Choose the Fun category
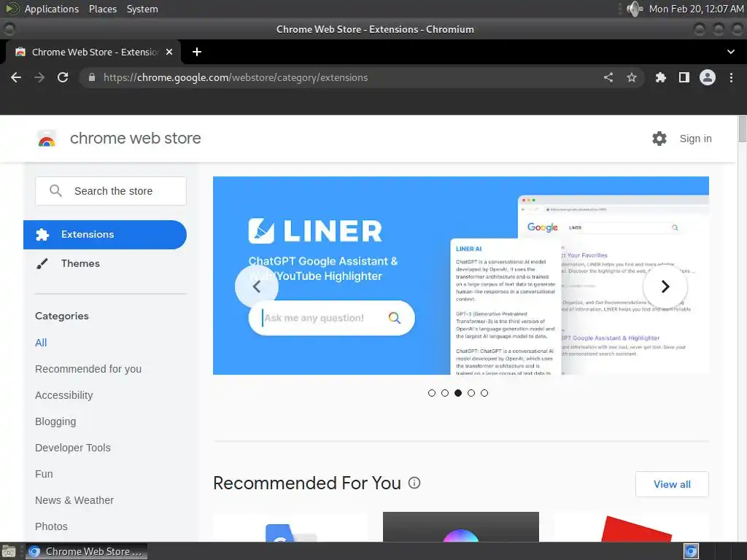Image resolution: width=747 pixels, height=560 pixels. 44,474
